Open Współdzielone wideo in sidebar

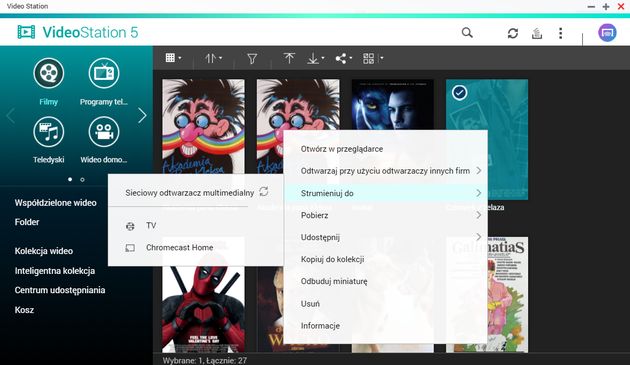coord(55,203)
